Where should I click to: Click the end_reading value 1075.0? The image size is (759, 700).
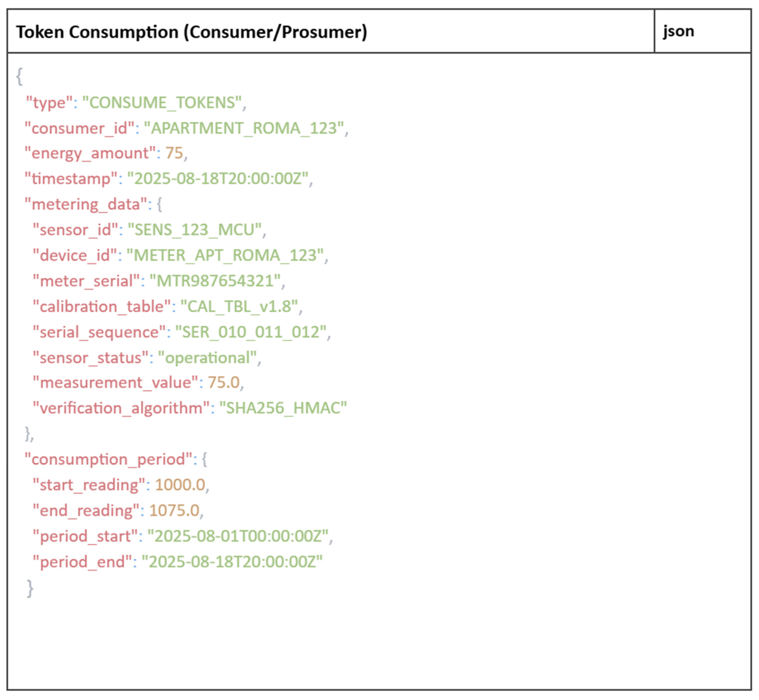point(174,511)
